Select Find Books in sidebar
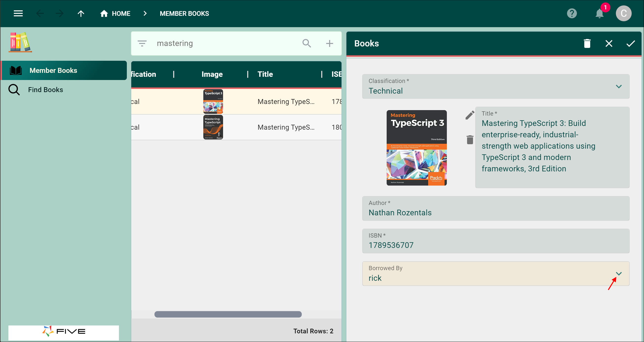Viewport: 644px width, 342px height. (x=64, y=90)
